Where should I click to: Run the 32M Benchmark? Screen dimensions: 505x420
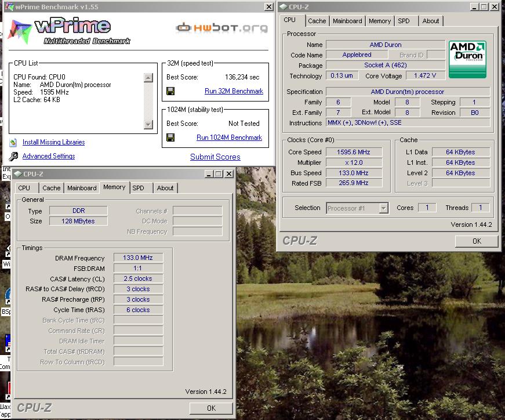[234, 91]
